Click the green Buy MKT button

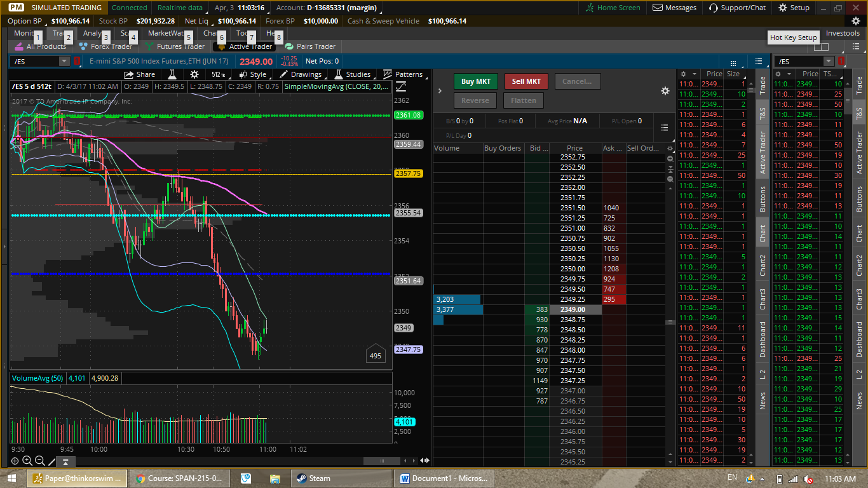click(x=475, y=81)
